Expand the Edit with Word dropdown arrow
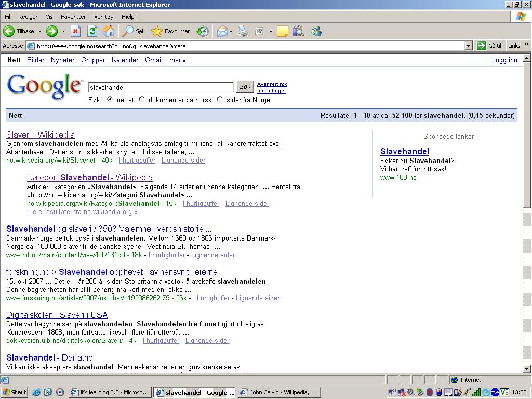The width and height of the screenshot is (532, 399). point(271,31)
